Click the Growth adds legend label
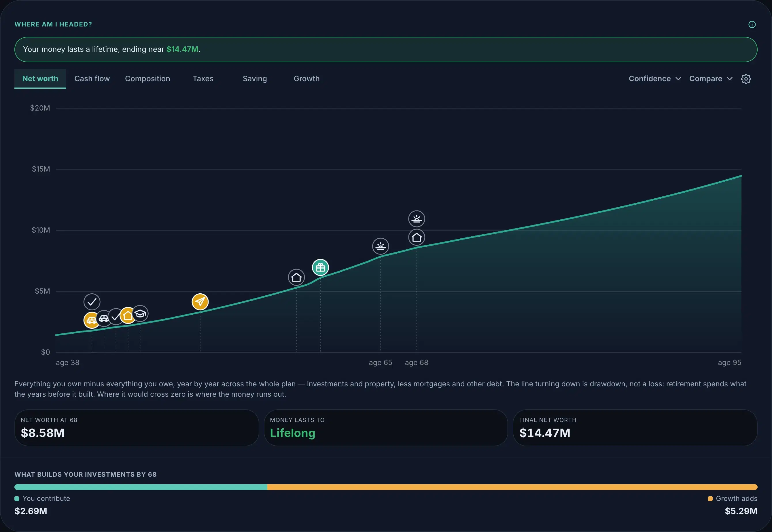The height and width of the screenshot is (532, 772). (736, 499)
